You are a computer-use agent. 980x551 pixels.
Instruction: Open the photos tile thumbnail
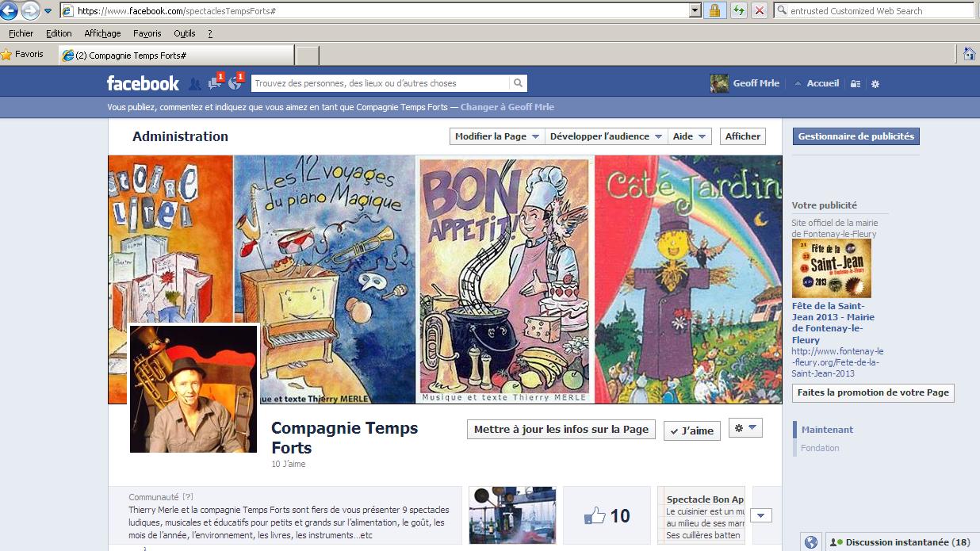(512, 515)
